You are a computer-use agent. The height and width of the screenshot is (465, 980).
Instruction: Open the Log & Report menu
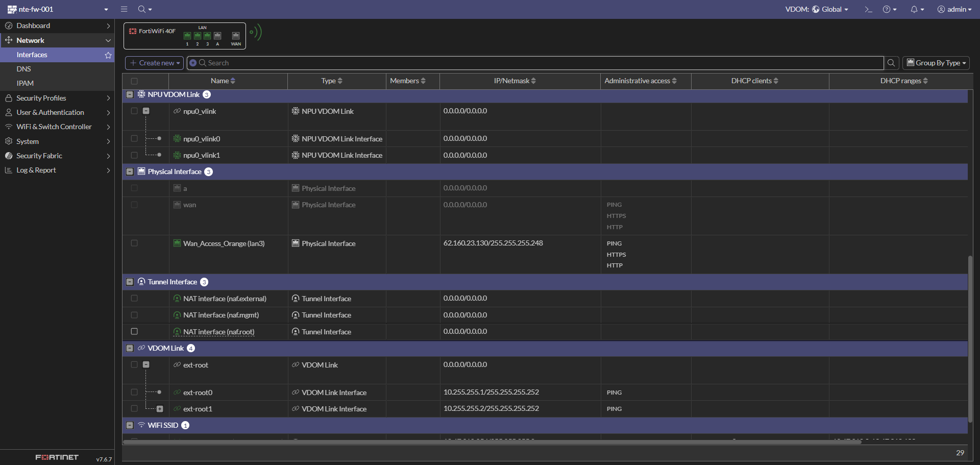pyautogui.click(x=57, y=170)
